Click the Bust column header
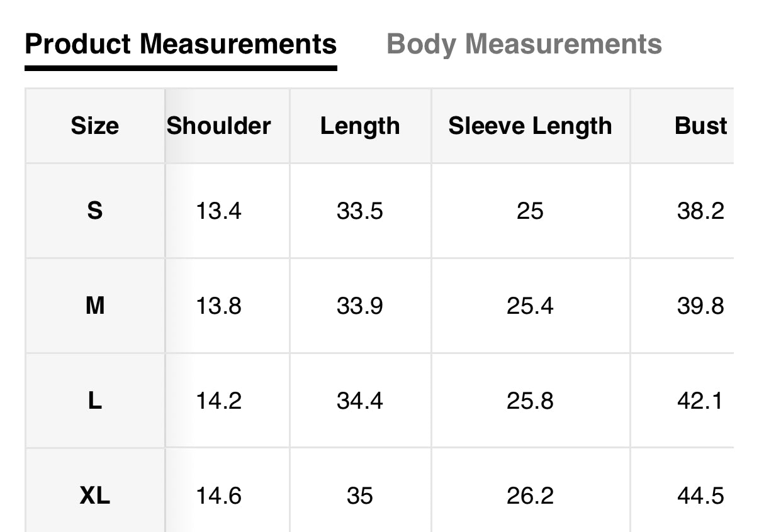Image resolution: width=759 pixels, height=532 pixels. coord(700,126)
